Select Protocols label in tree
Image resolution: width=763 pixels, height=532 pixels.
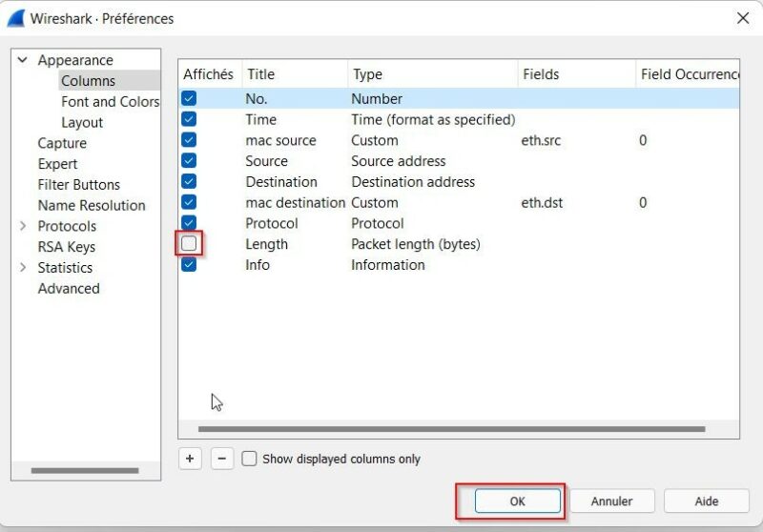(67, 226)
